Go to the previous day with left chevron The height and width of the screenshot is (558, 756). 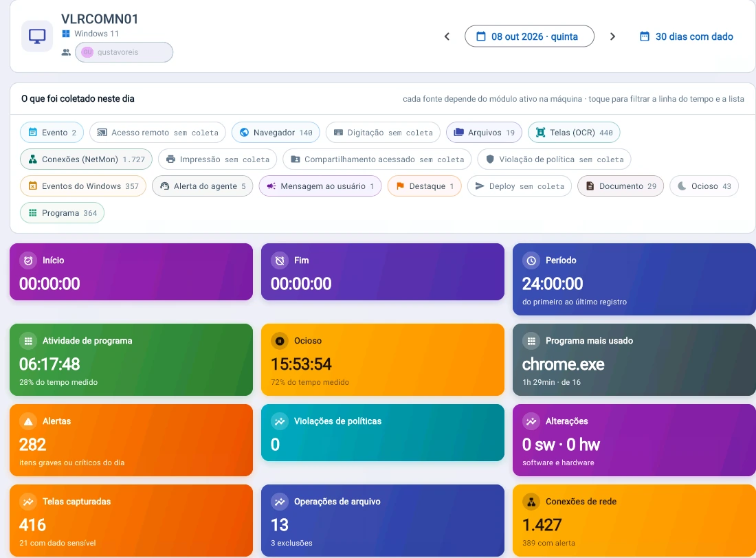pos(447,36)
